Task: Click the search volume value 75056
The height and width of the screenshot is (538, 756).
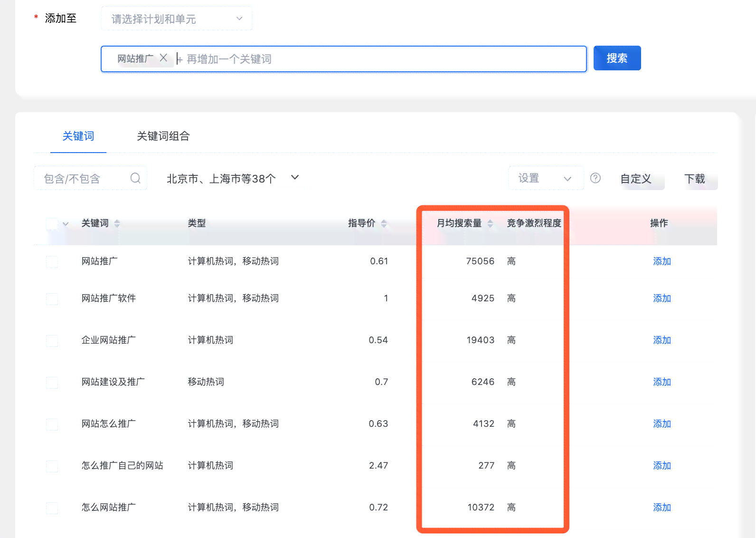Action: pyautogui.click(x=480, y=261)
